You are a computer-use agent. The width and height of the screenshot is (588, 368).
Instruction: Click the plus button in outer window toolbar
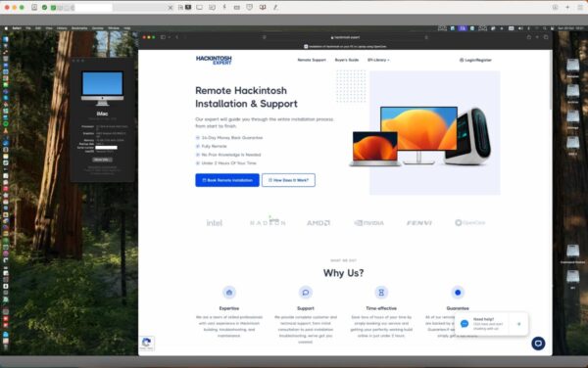(567, 7)
